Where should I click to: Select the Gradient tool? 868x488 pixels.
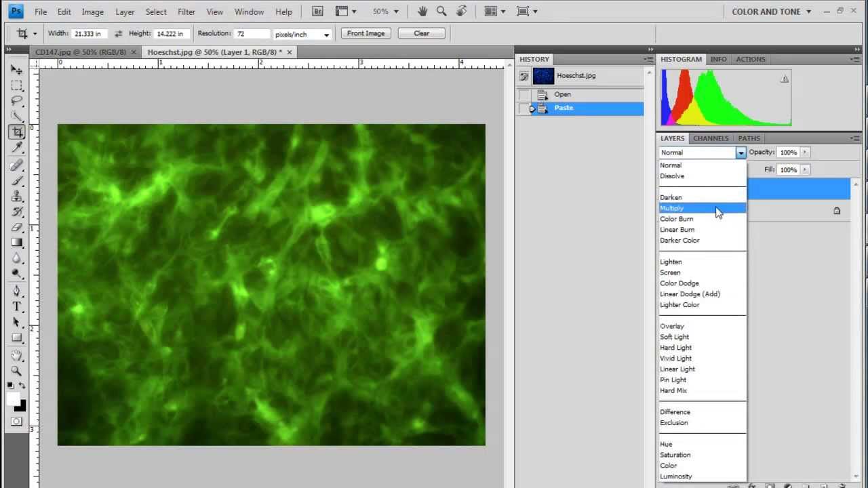(x=17, y=243)
